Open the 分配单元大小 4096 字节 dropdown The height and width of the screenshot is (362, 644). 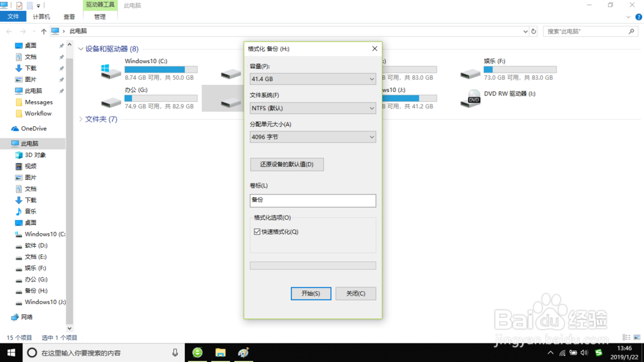click(312, 137)
